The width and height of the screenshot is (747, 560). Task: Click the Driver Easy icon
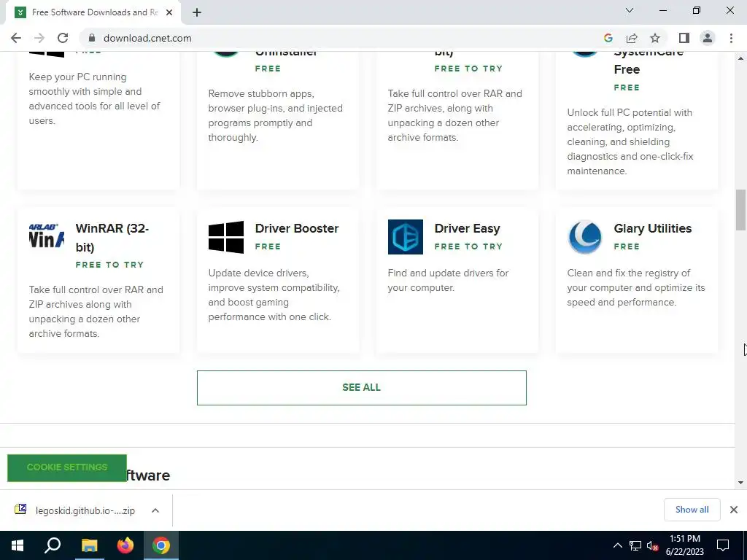pyautogui.click(x=405, y=237)
